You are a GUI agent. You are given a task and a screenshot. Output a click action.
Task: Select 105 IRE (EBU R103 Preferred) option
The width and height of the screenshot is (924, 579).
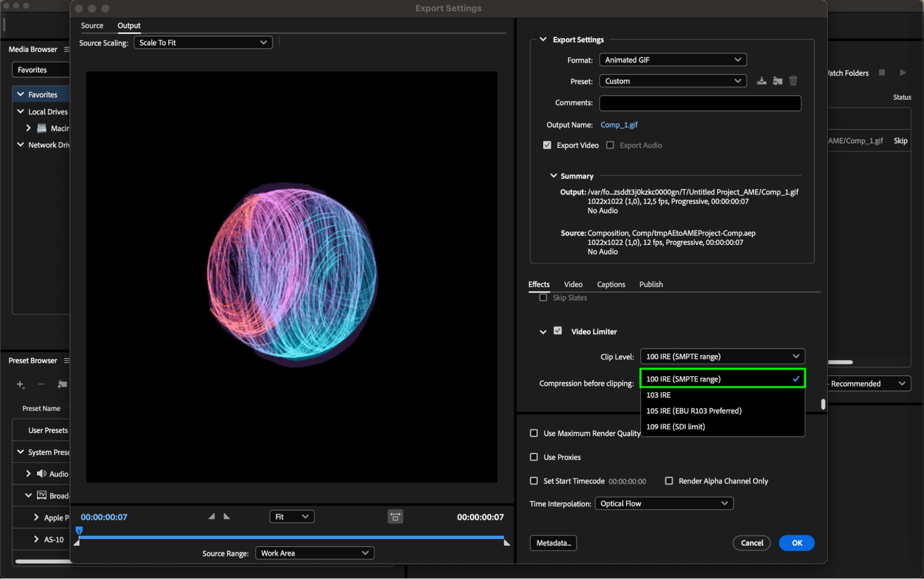(693, 411)
